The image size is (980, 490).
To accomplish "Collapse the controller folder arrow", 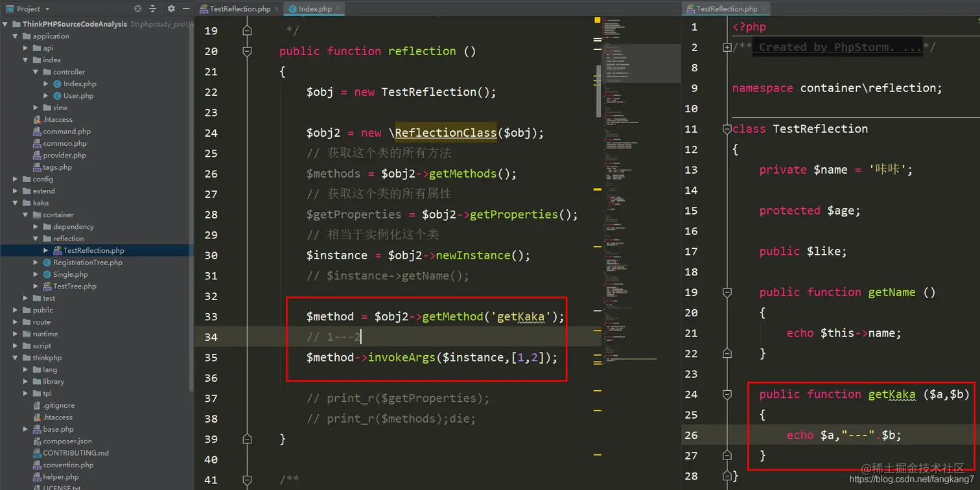I will 36,72.
